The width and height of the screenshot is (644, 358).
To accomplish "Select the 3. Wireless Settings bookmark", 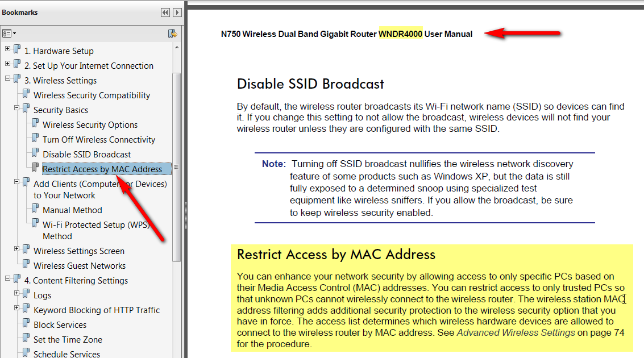I will (x=60, y=81).
